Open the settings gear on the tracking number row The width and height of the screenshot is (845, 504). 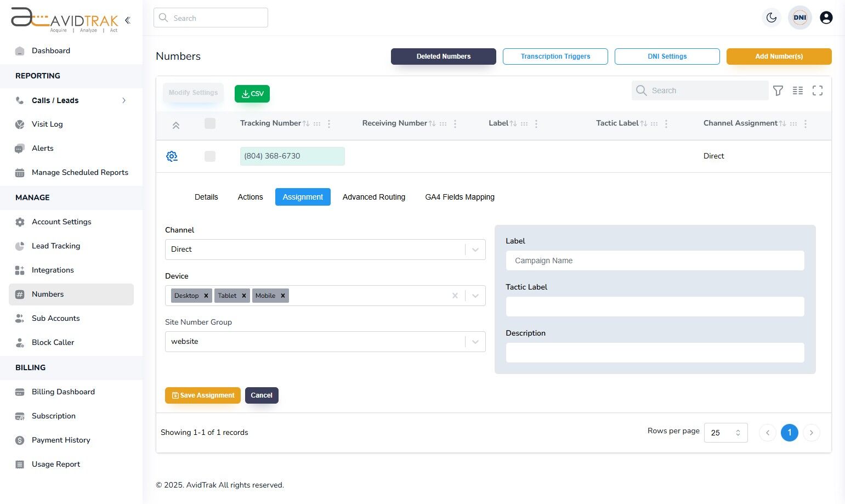[x=172, y=156]
